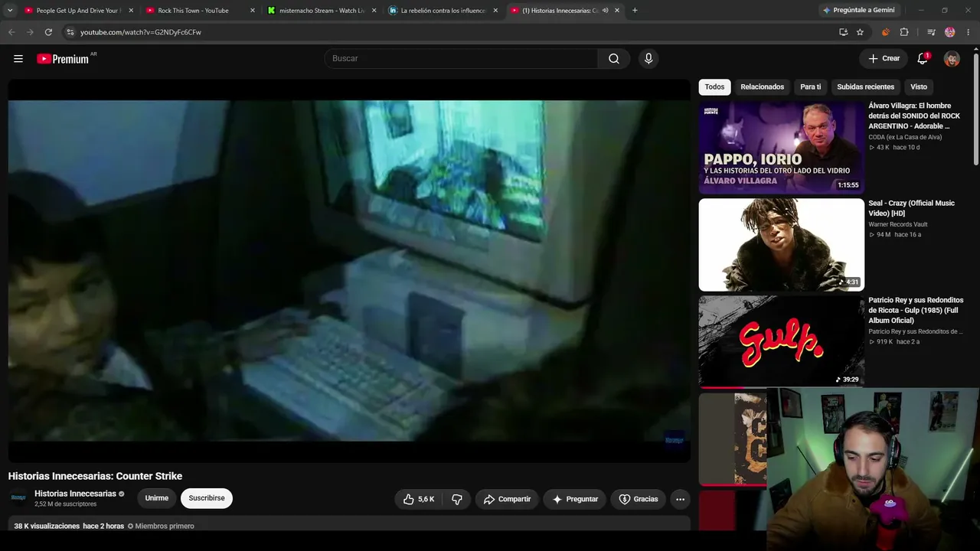Click the Gracias button
Image resolution: width=980 pixels, height=551 pixels.
click(639, 499)
